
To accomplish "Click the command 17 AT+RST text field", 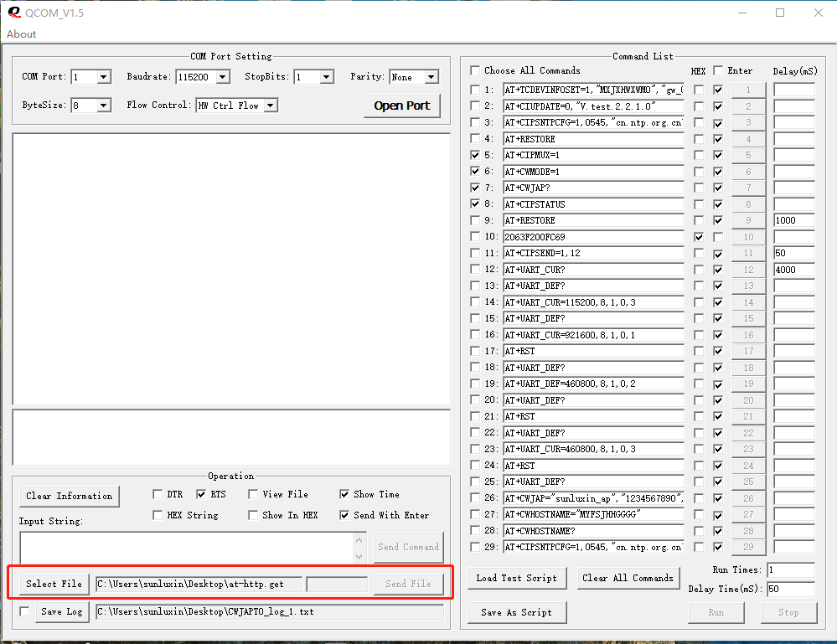I will point(593,351).
